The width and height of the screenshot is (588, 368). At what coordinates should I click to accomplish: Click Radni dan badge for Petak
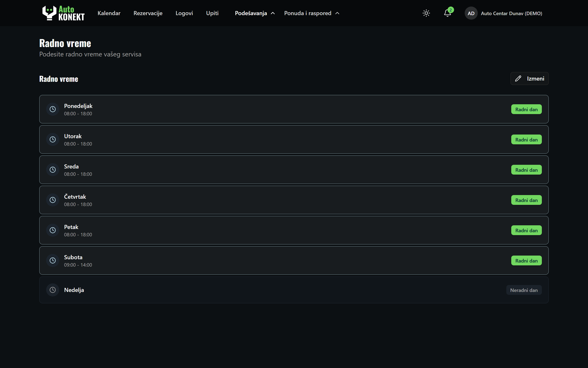click(526, 230)
